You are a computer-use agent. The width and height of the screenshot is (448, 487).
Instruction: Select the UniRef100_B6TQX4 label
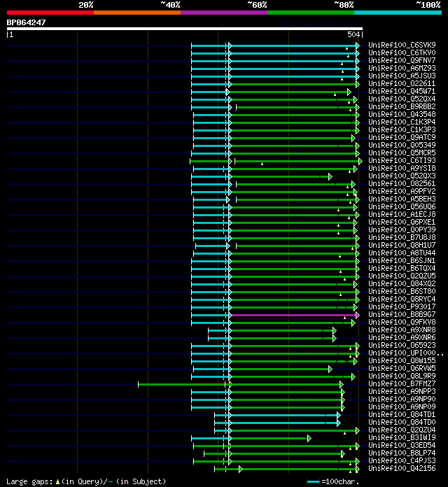coord(402,269)
